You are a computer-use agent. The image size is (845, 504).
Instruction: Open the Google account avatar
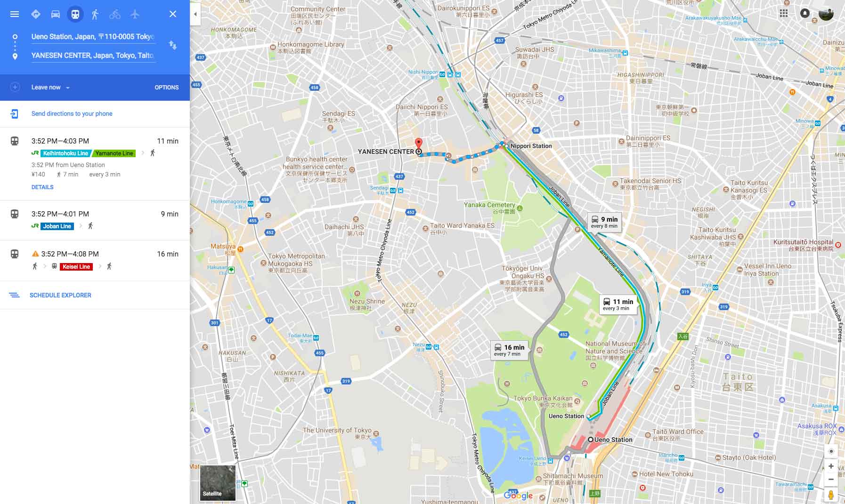tap(826, 13)
